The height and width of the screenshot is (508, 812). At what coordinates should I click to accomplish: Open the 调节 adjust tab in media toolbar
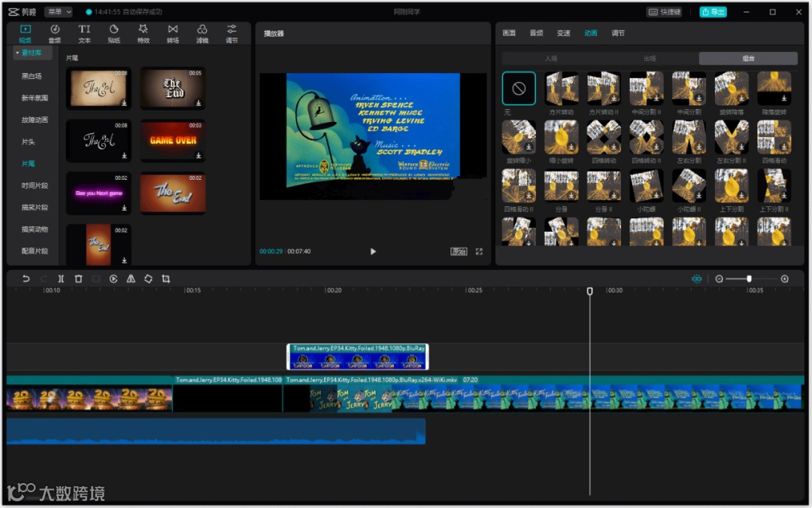pyautogui.click(x=232, y=33)
